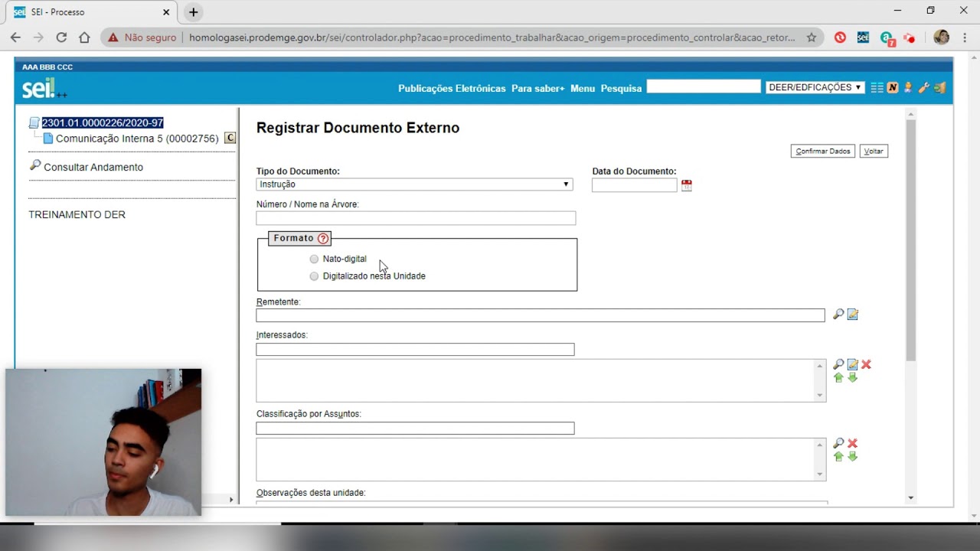Click the tree panel scroll right arrow

[x=231, y=500]
